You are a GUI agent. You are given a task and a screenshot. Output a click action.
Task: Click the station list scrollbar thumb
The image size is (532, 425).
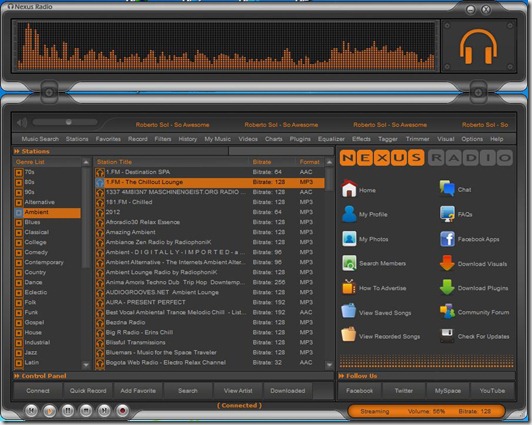point(329,179)
